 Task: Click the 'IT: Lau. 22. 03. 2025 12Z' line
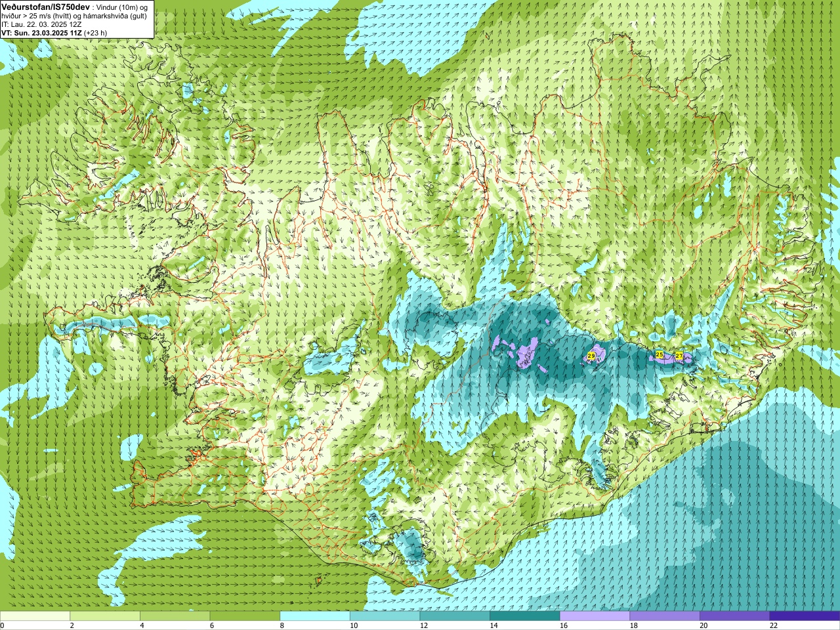41,24
